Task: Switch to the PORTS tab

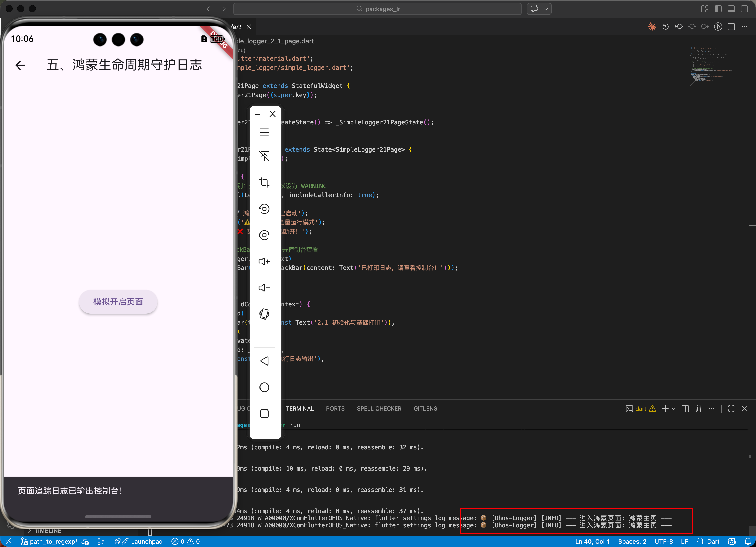Action: click(335, 408)
